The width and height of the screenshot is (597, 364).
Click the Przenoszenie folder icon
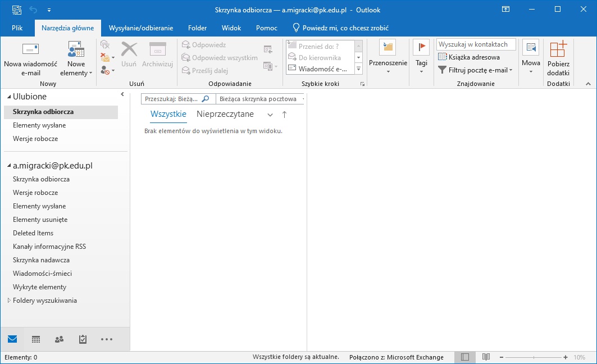coord(388,48)
